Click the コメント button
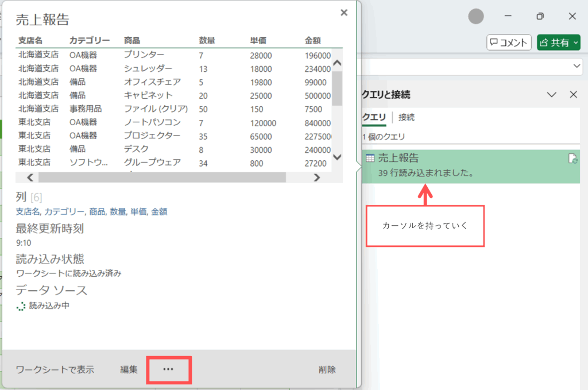 tap(508, 43)
